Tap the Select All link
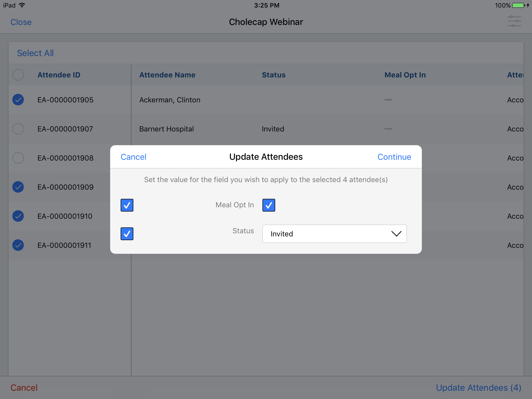Viewport: 532px width, 399px height. (35, 53)
